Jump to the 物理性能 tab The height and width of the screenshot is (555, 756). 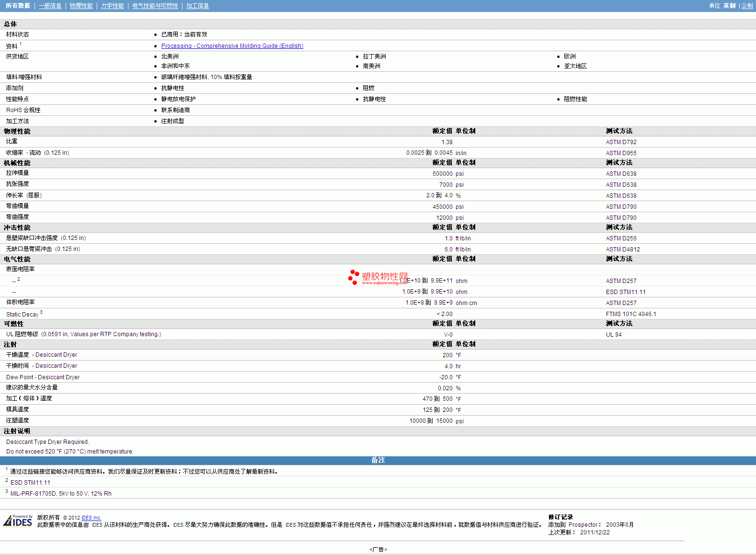point(81,6)
